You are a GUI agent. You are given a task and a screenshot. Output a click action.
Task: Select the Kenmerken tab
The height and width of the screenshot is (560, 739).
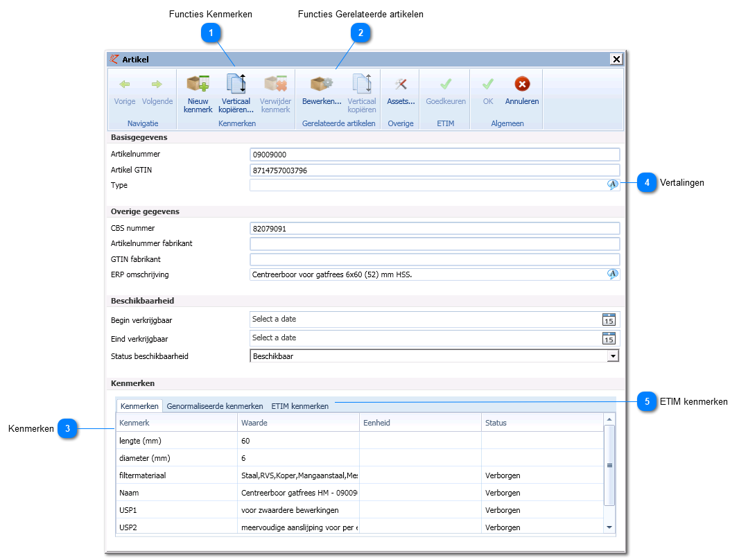click(x=139, y=406)
